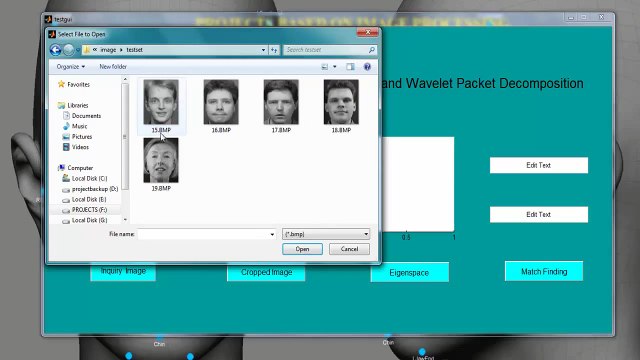Open projectbackup (D:) drive

coord(95,189)
